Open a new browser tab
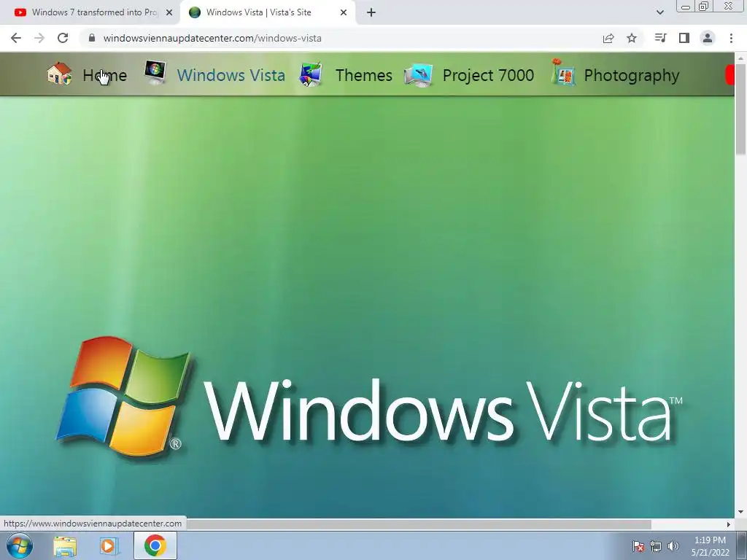 371,12
